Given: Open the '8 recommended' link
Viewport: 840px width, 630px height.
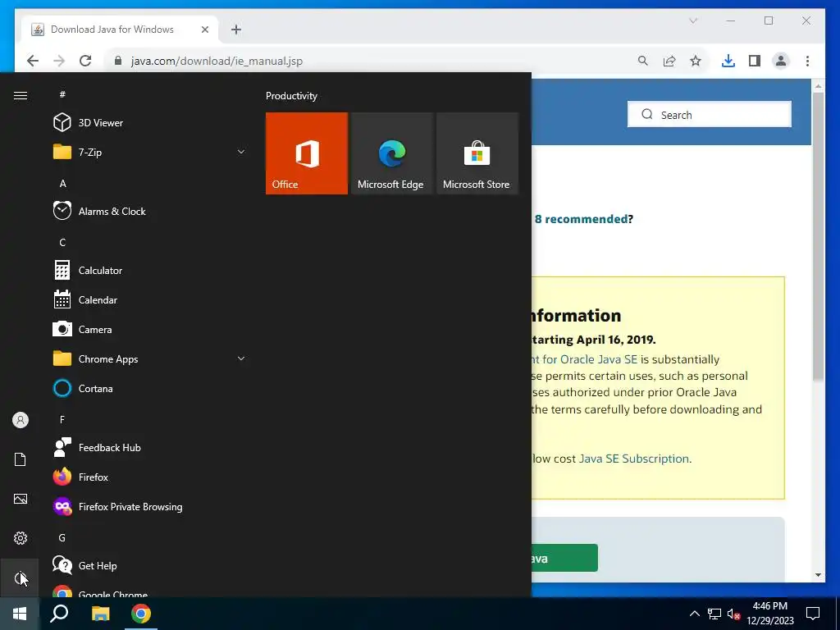Looking at the screenshot, I should 582,218.
